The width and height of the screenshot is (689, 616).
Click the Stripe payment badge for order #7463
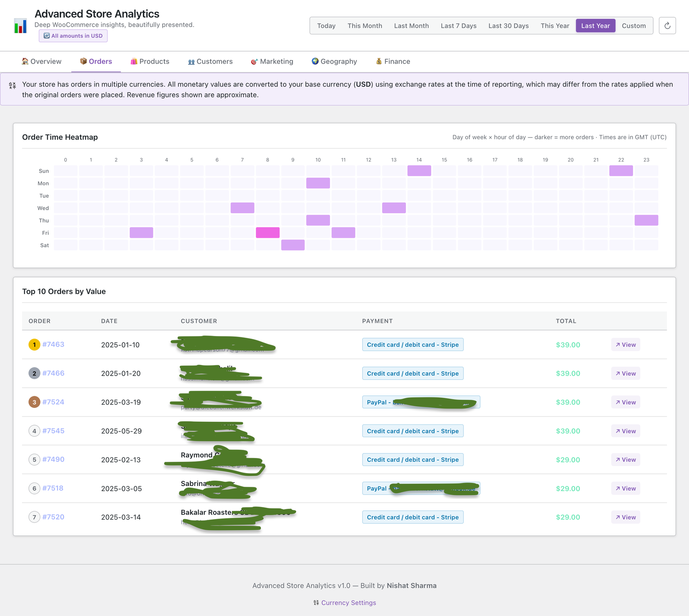(x=413, y=345)
